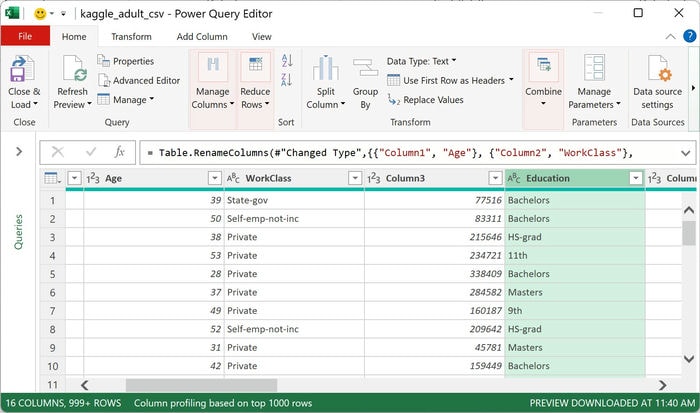Switch to the Transform tab
The image size is (700, 413).
pos(131,37)
